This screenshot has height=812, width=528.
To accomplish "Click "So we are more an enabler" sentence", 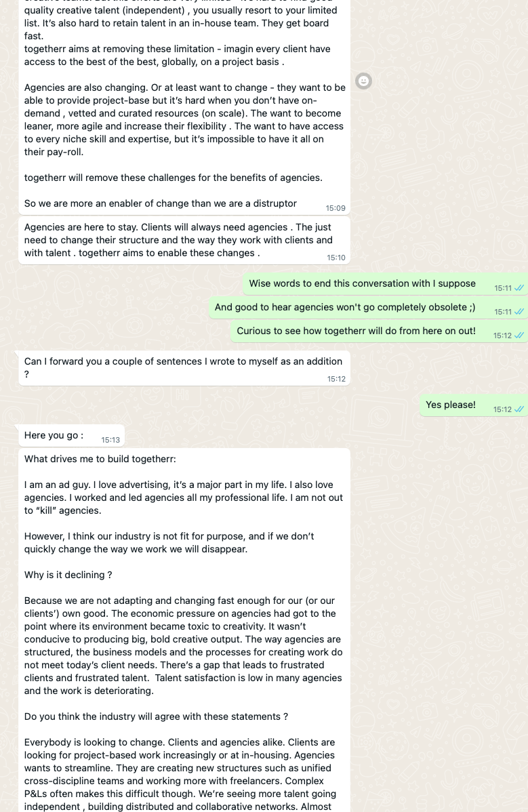I will point(160,203).
